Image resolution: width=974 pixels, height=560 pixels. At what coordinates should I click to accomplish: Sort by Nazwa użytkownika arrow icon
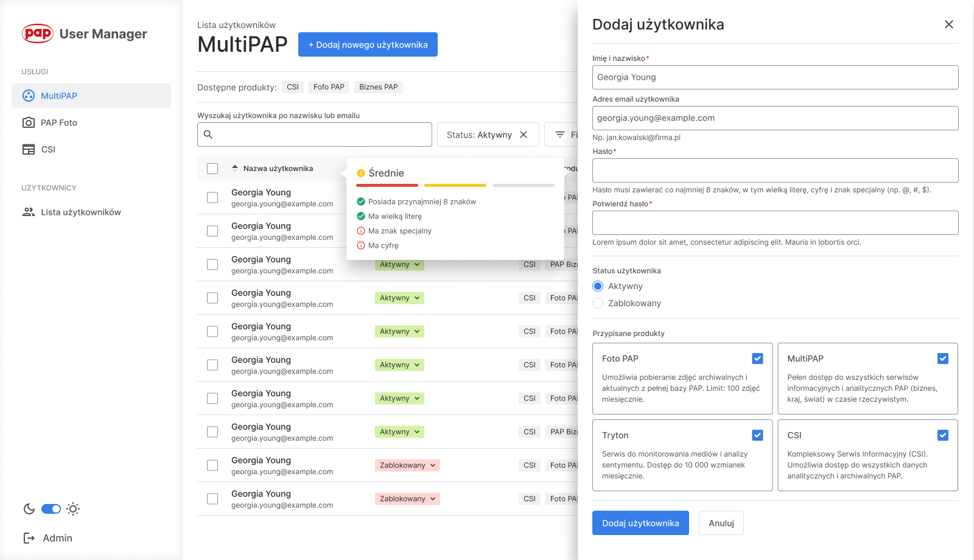[x=235, y=168]
